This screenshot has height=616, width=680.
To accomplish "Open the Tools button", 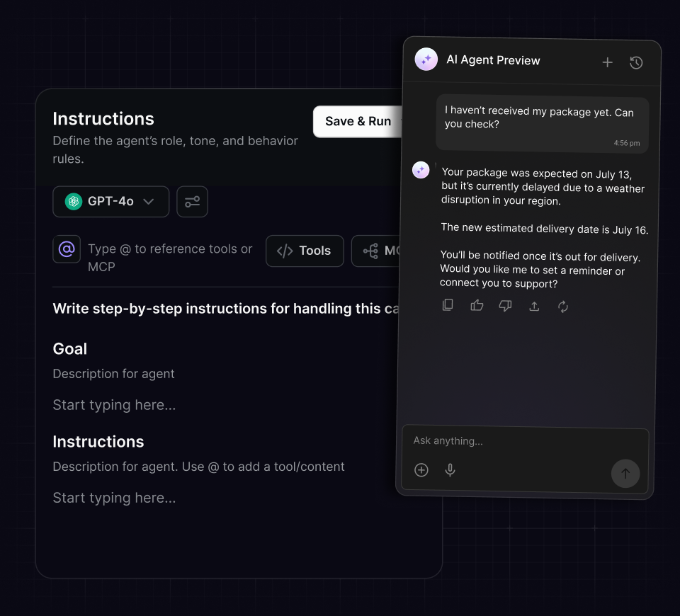I will (305, 251).
